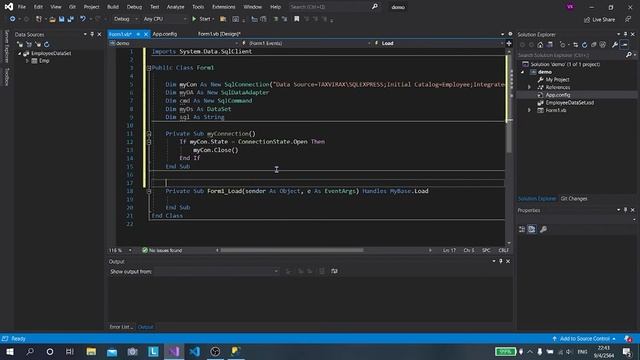Click the Search Solution Explorer input field
The height and width of the screenshot is (360, 640).
point(571,55)
